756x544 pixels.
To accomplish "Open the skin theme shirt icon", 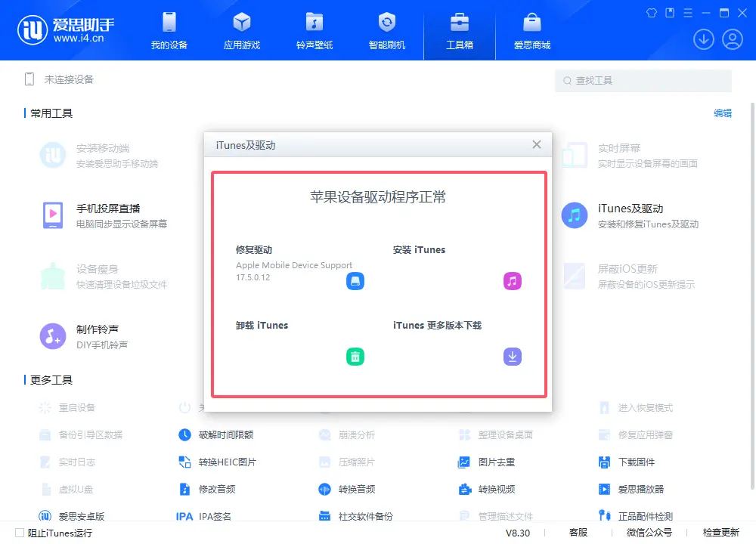I will [652, 13].
